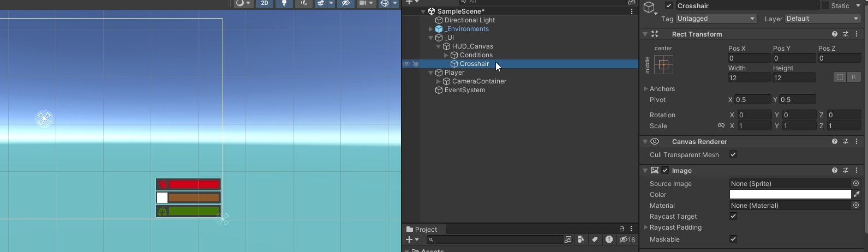Open scene camera settings icon

[362, 3]
